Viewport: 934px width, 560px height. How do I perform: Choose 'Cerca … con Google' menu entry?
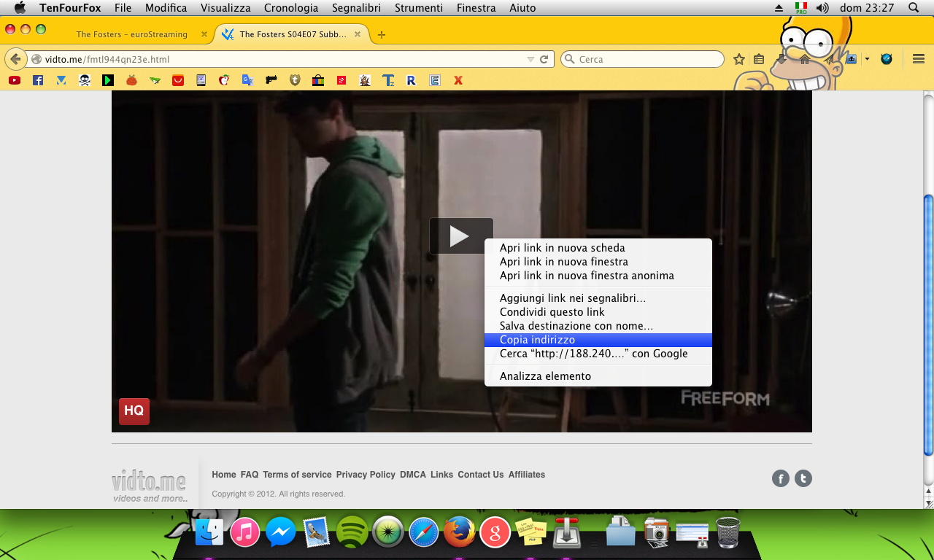point(598,354)
